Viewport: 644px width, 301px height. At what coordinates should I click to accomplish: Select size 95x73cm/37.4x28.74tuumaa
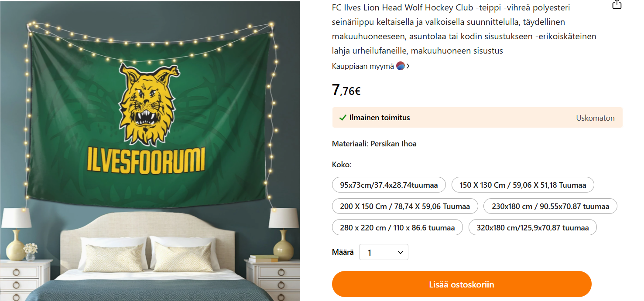point(389,185)
